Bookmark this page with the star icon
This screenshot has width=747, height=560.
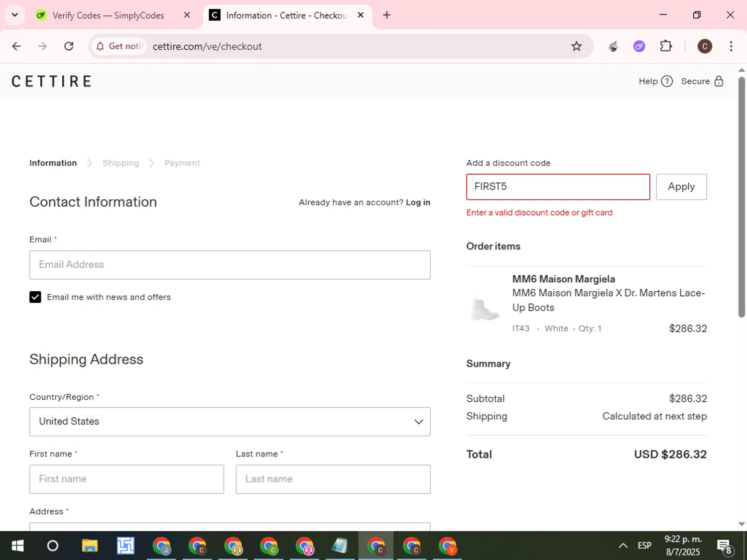[576, 46]
